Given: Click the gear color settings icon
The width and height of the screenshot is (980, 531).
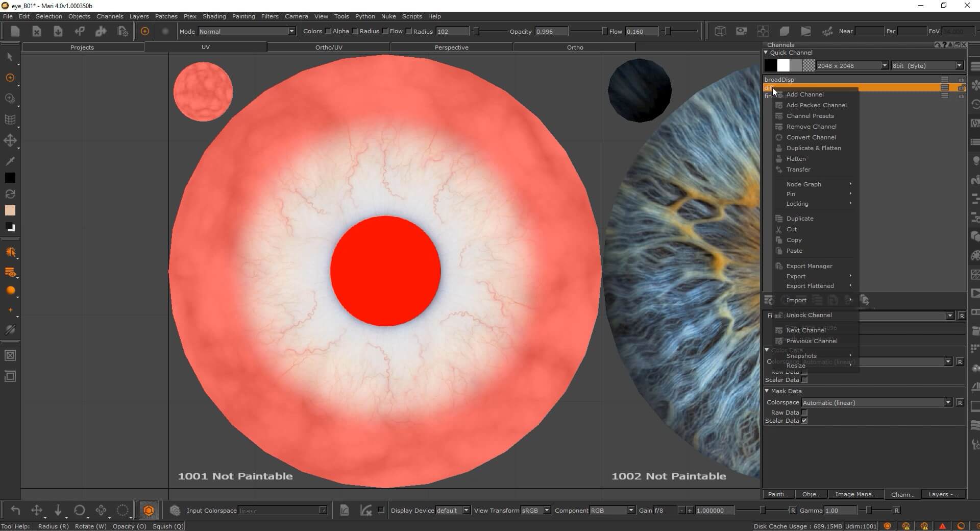Looking at the screenshot, I should (x=175, y=510).
